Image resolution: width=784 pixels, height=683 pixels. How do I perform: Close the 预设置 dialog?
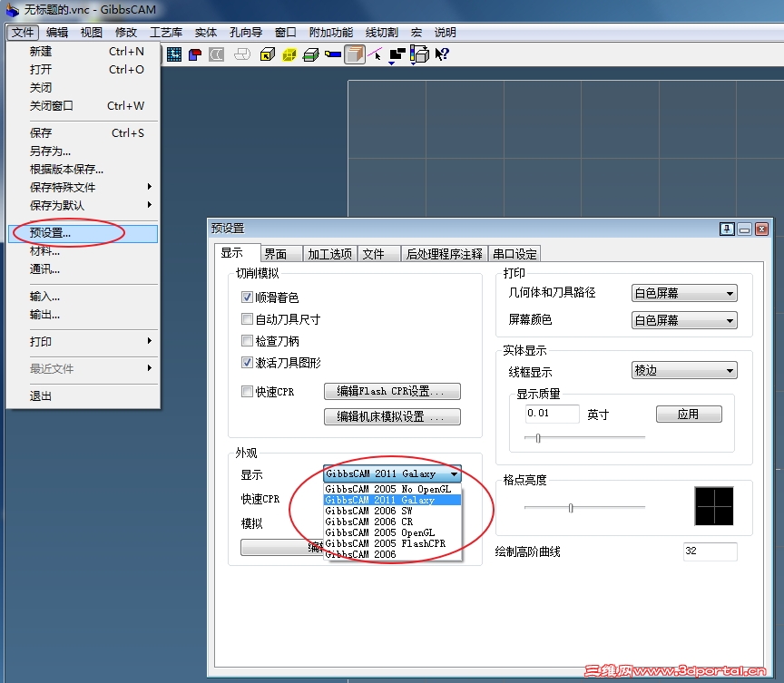pos(761,229)
